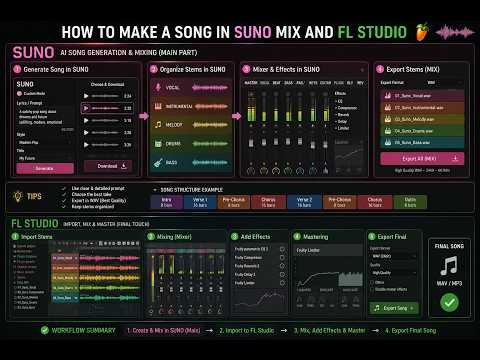Open the WAV format dropdown in Export Final
480x360 pixels.
[393, 256]
